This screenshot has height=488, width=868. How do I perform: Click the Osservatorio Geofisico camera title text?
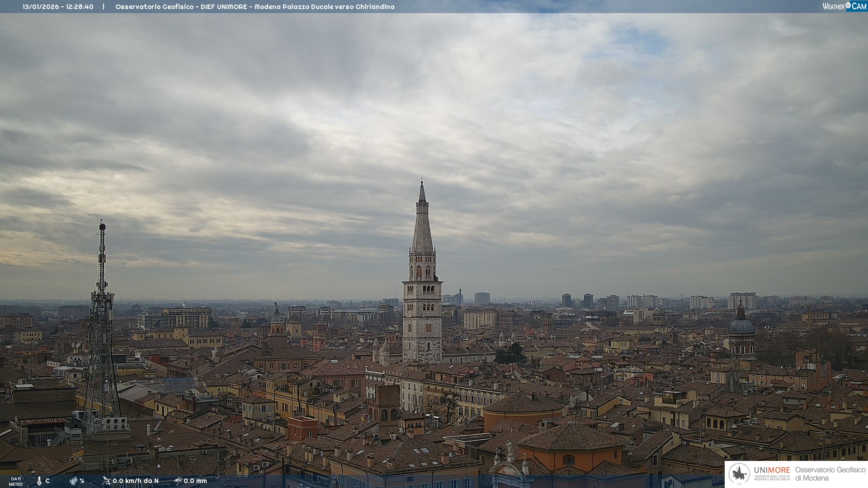[x=255, y=7]
